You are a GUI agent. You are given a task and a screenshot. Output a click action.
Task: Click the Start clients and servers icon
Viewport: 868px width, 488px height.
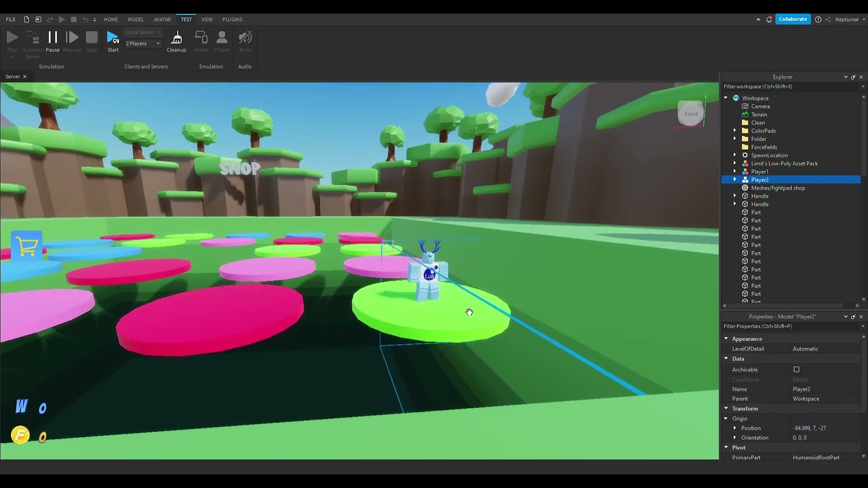[x=113, y=37]
